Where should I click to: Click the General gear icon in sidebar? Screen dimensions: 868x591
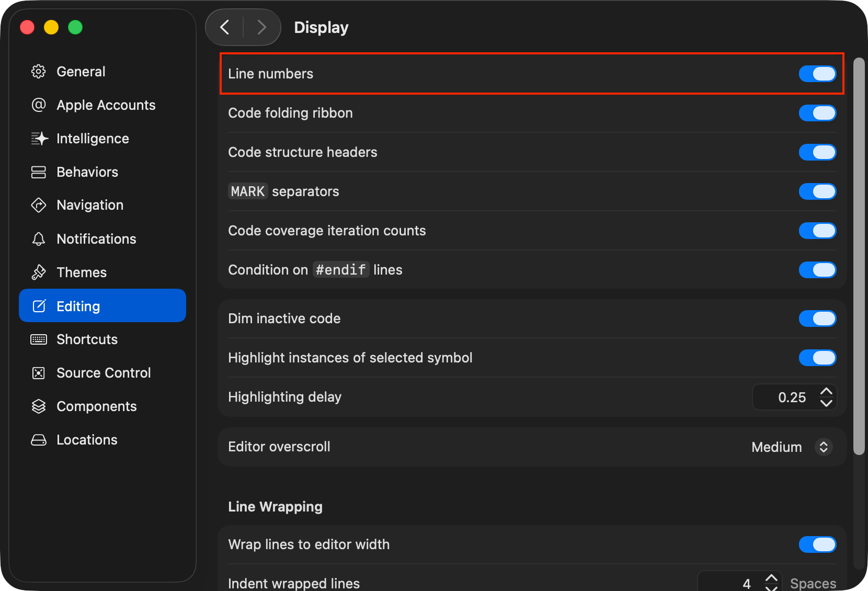39,72
